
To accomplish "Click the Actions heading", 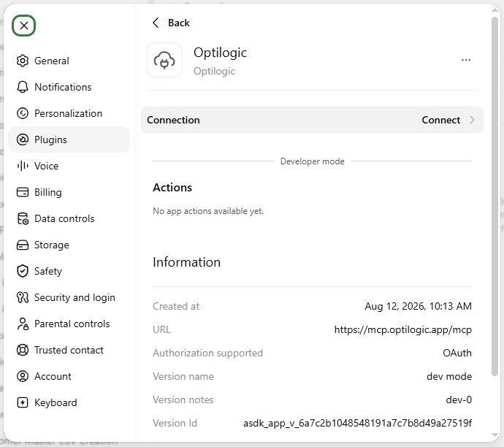I will (172, 188).
